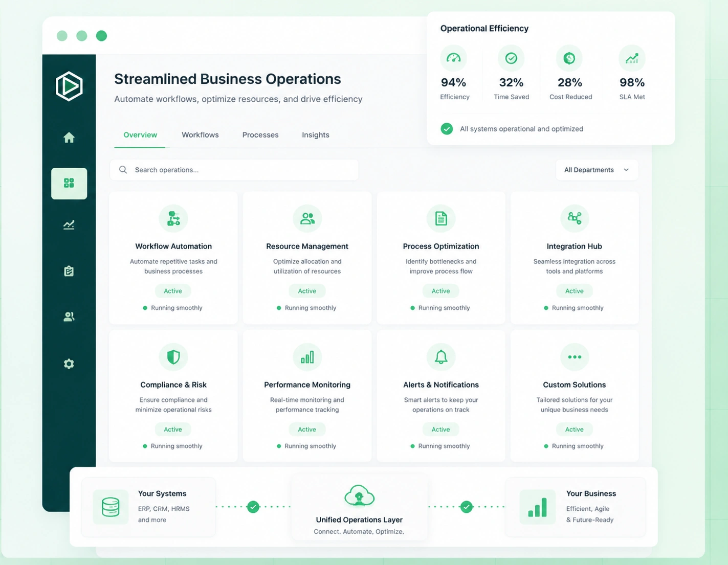The image size is (728, 565).
Task: Open the Process Optimization card title
Action: point(441,246)
